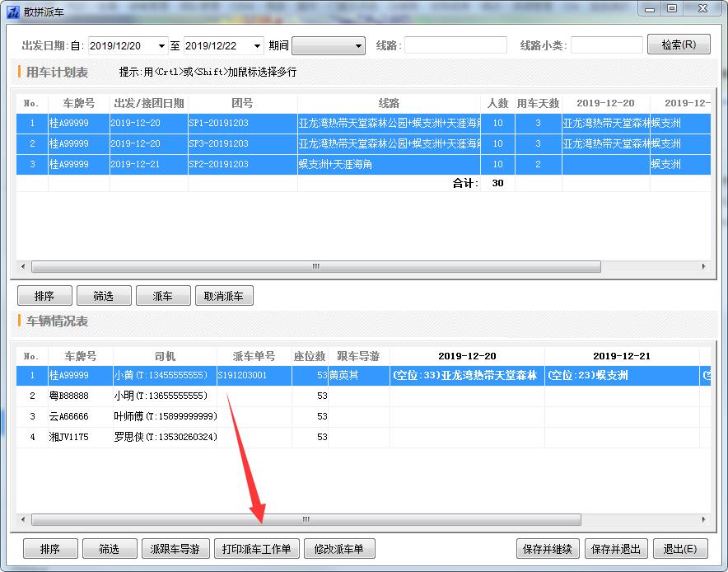This screenshot has height=572, width=728.
Task: Click plan table scrollbar left arrow
Action: 23,267
